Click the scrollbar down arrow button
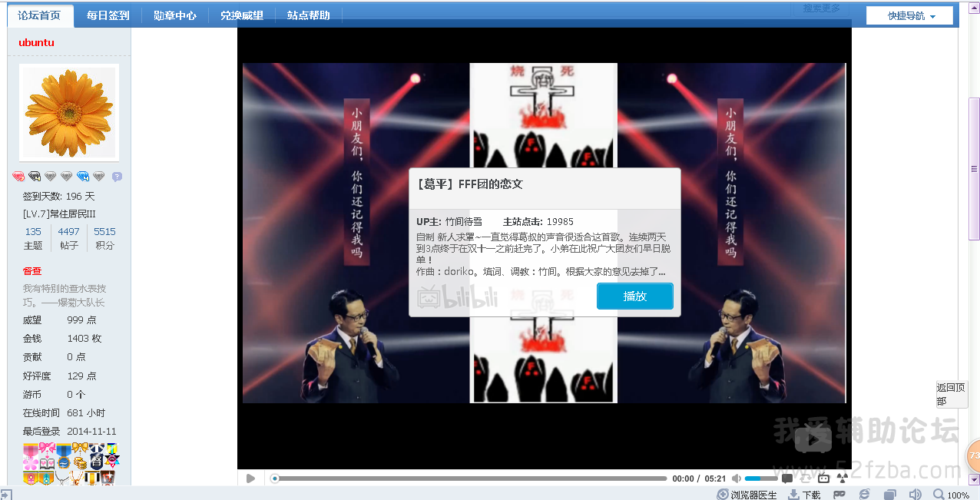This screenshot has width=980, height=500. (974, 478)
